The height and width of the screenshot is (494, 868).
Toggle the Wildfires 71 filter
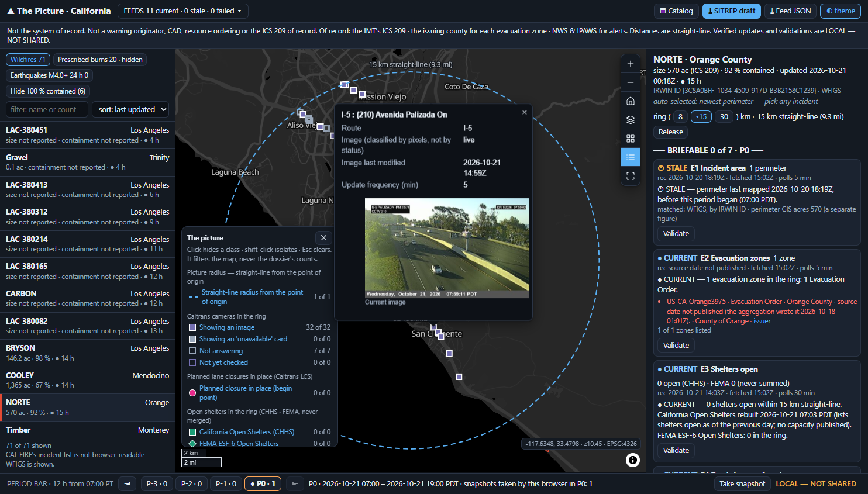click(x=28, y=60)
